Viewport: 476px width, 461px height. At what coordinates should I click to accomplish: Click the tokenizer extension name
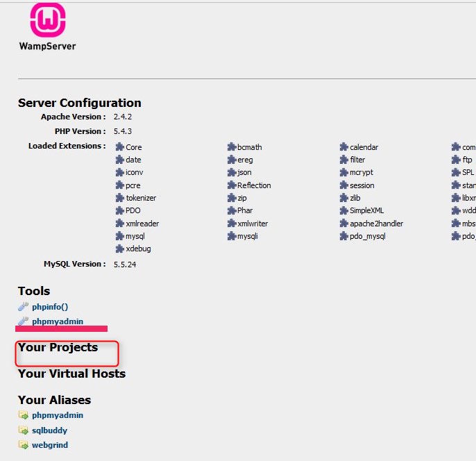[x=141, y=198]
